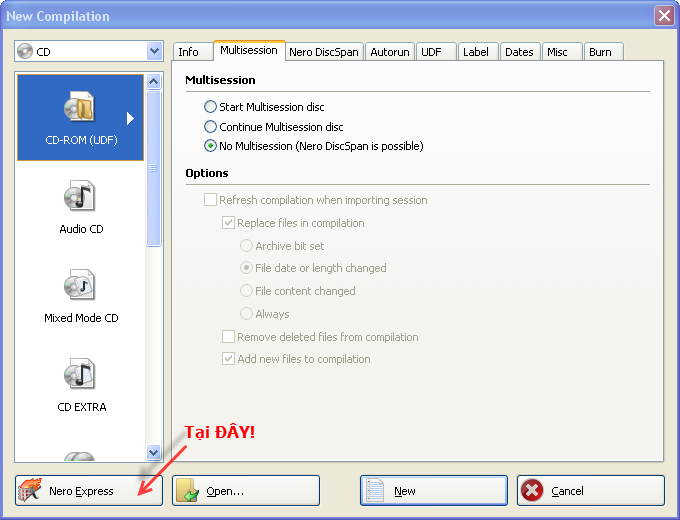Select Continue Multisession disc option

tap(274, 127)
